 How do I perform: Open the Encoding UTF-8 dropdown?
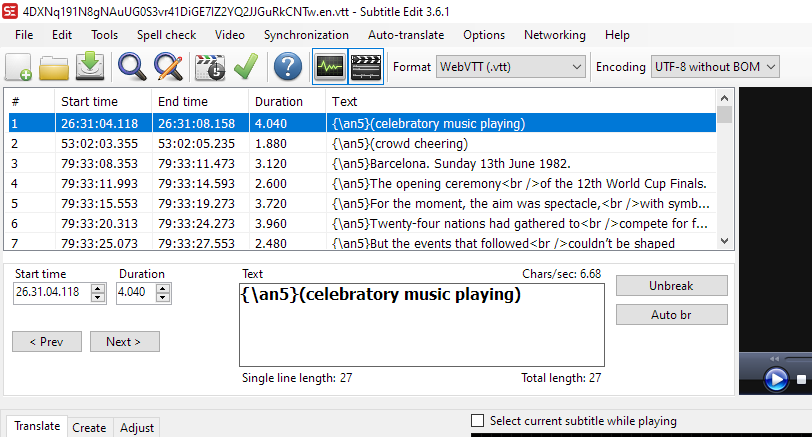(715, 67)
